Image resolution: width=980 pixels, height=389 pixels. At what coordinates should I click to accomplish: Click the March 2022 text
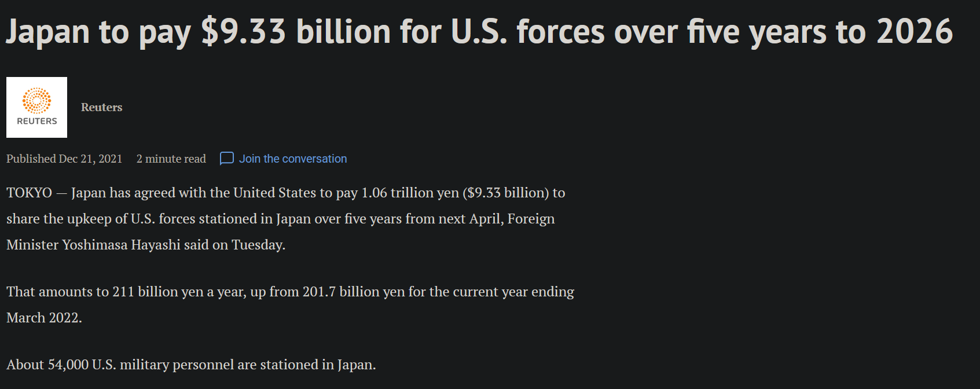(x=43, y=318)
